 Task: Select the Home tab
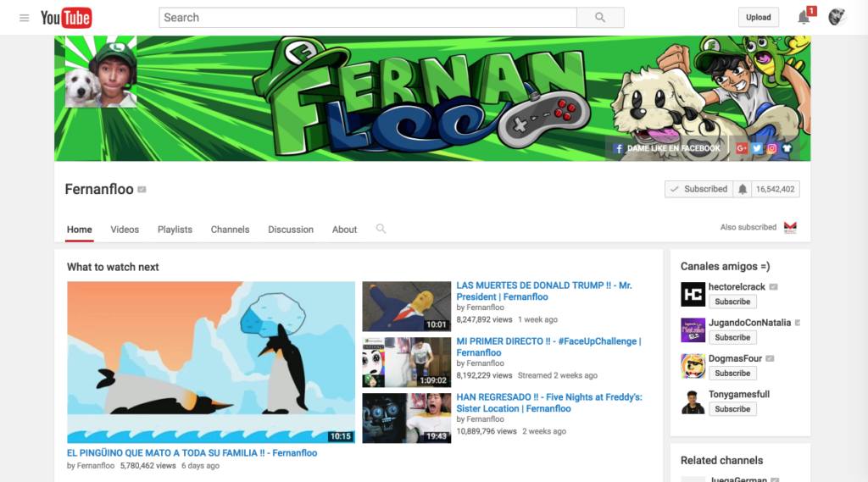[79, 230]
